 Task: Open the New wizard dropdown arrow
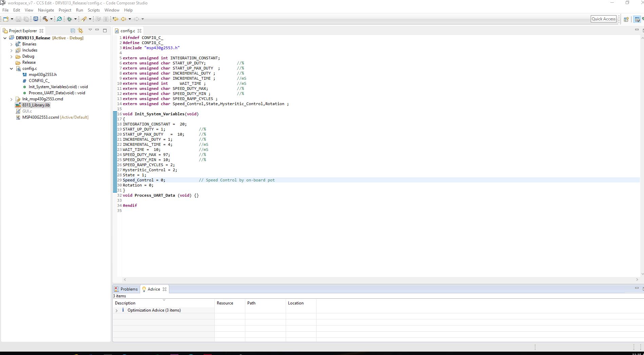(x=12, y=19)
